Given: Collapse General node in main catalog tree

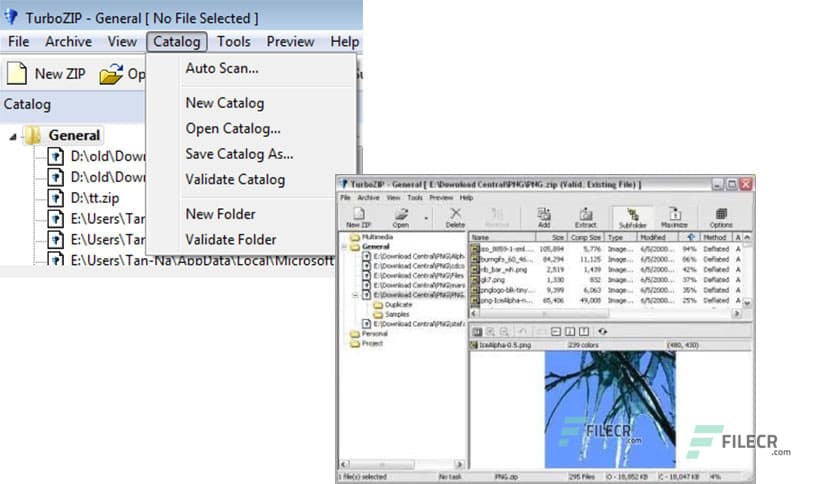Looking at the screenshot, I should point(13,136).
